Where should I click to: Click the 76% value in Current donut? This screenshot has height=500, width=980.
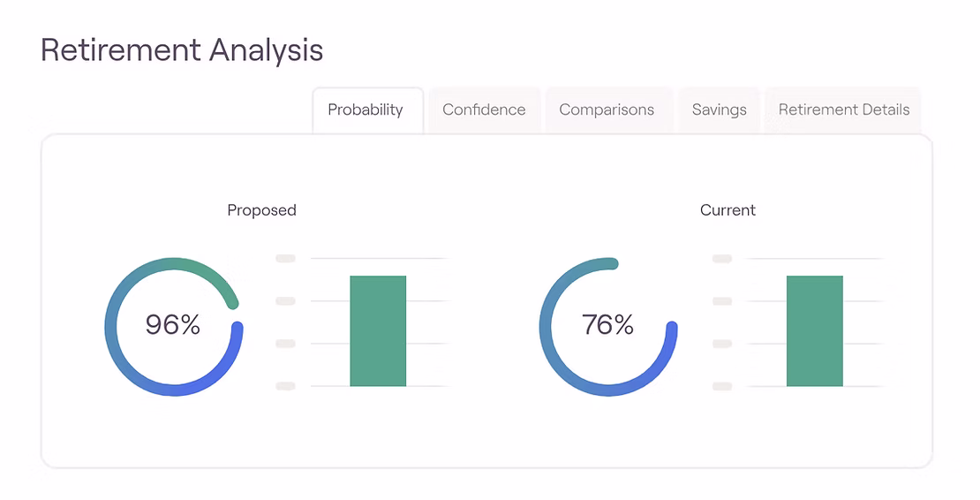pos(607,325)
